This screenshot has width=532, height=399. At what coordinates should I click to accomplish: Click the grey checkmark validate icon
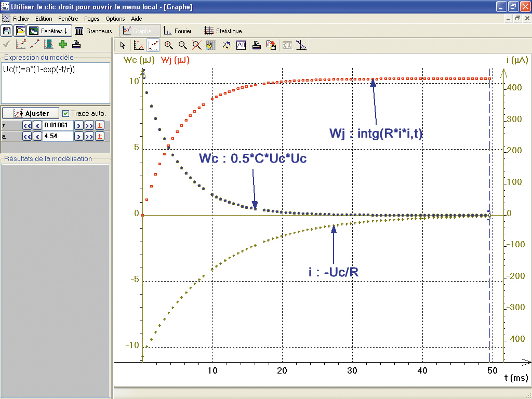(6, 44)
